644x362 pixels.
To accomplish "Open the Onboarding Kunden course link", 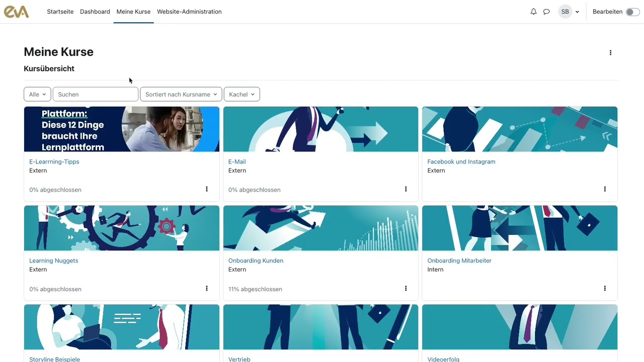I will pos(256,260).
